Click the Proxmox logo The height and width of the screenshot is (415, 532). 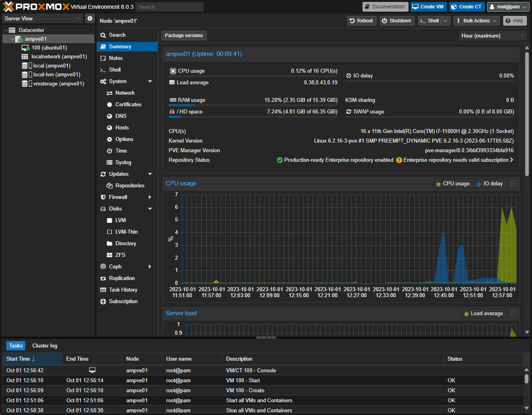(36, 7)
